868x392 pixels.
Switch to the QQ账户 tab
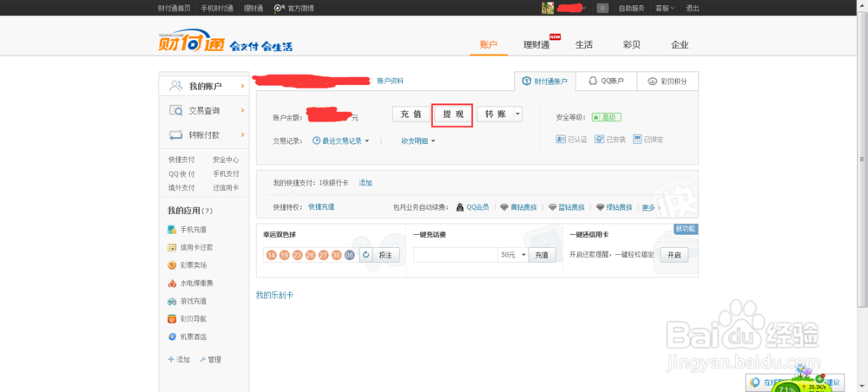(606, 81)
